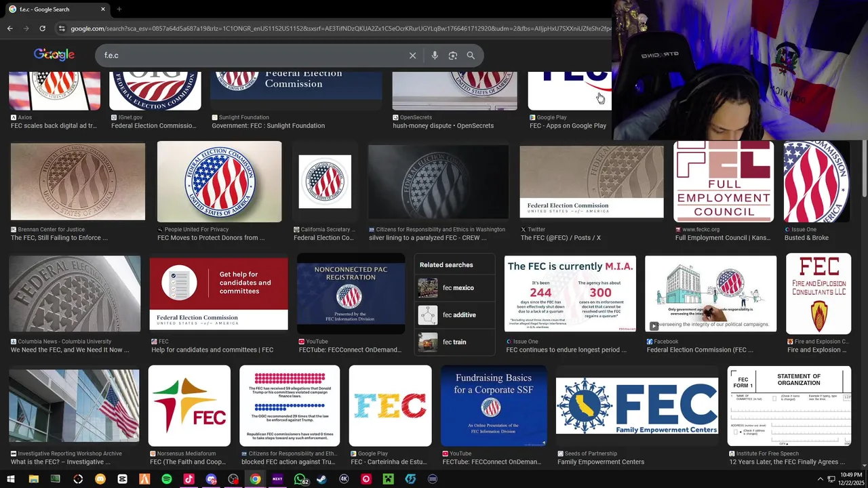Clear the search box with the X icon
The height and width of the screenshot is (488, 868).
coord(412,56)
